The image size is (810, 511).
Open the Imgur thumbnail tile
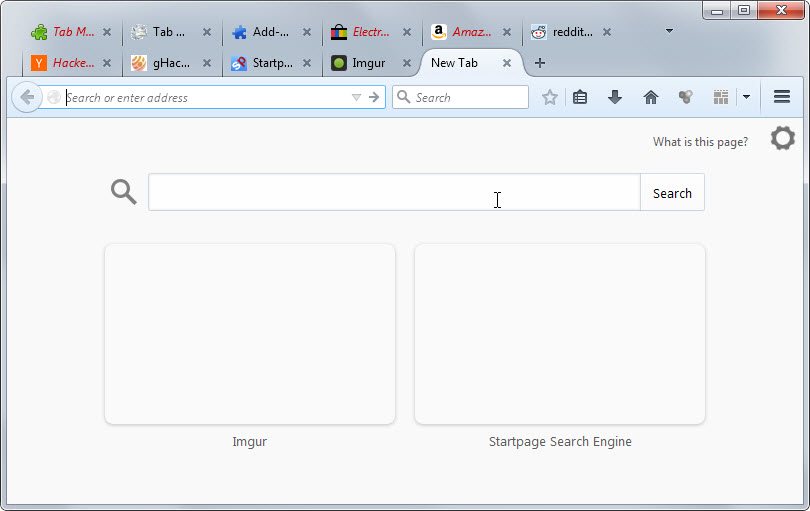(250, 334)
